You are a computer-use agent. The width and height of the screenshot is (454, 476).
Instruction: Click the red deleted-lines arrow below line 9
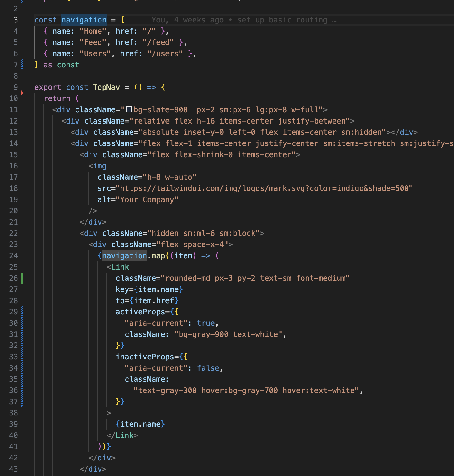click(22, 93)
